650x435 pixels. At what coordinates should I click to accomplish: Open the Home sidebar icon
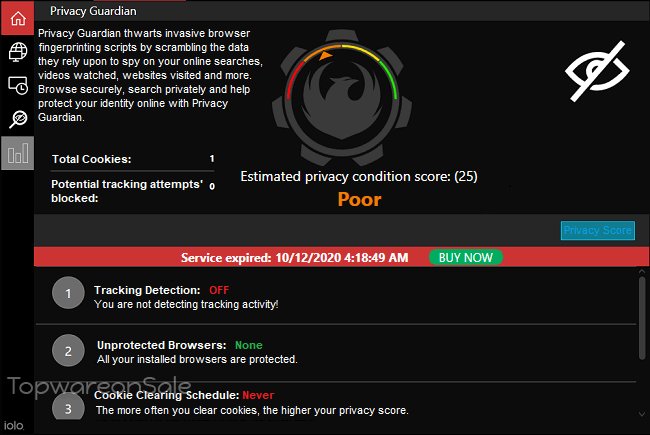pos(17,18)
